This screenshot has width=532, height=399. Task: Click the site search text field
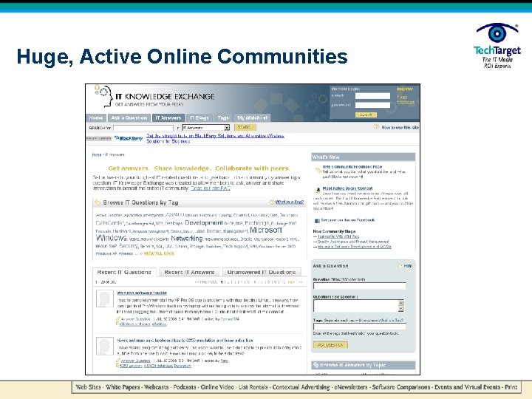[143, 128]
